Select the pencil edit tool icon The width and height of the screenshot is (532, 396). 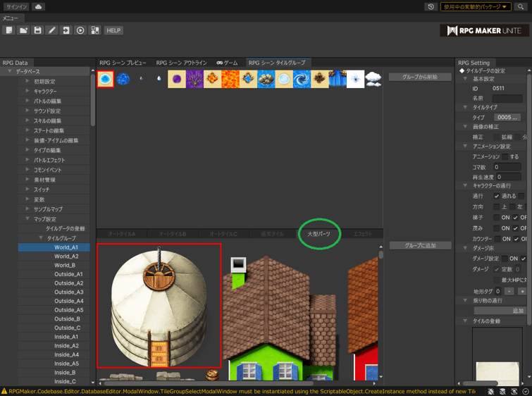(52, 30)
